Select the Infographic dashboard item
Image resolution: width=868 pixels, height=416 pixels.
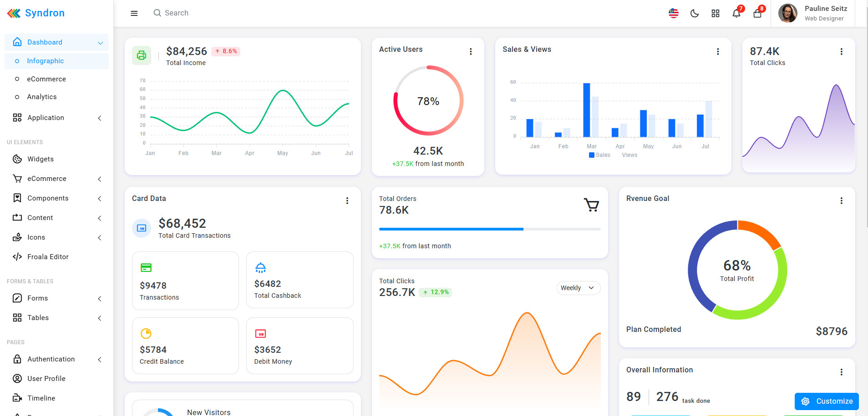tap(56, 61)
